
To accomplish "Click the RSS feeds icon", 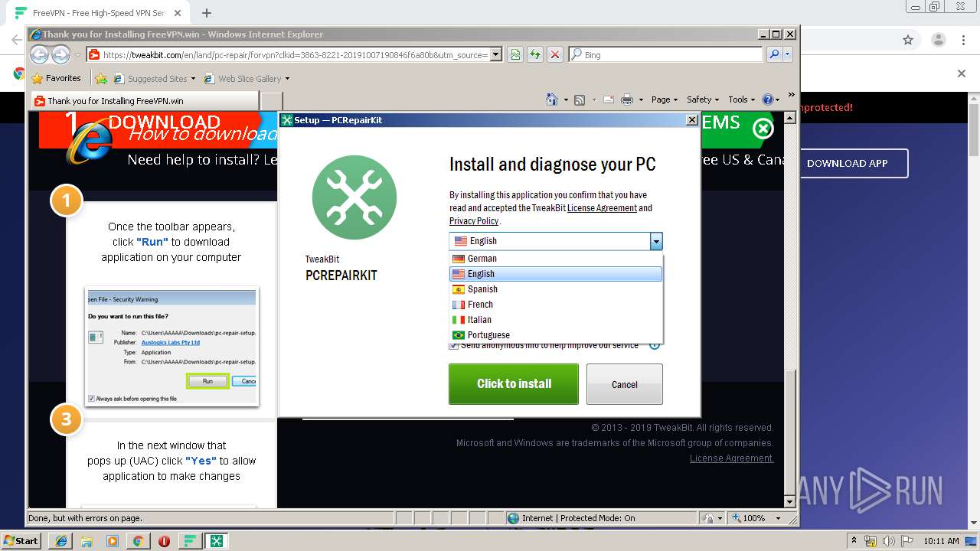I will click(x=580, y=99).
